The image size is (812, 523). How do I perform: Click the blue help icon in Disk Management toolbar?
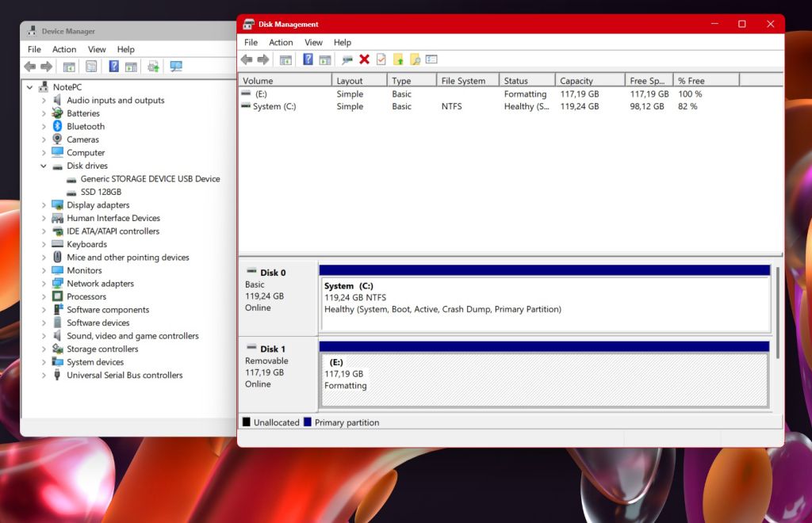pos(308,59)
